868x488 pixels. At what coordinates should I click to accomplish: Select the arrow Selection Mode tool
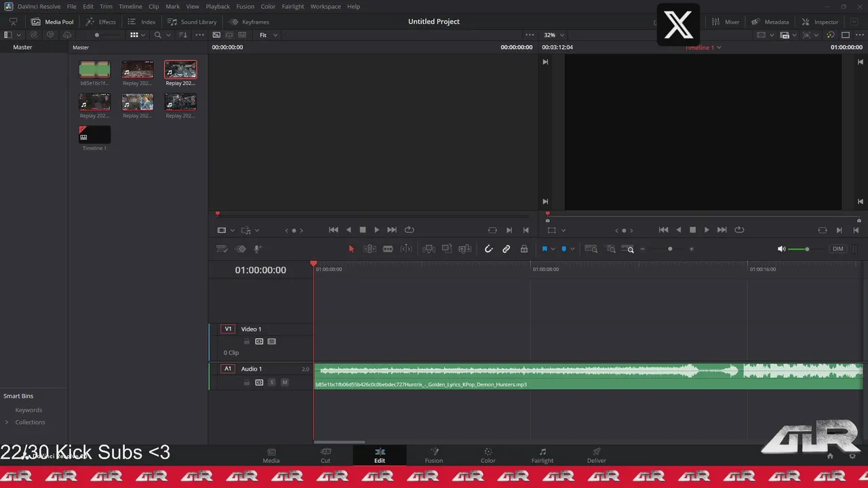351,249
